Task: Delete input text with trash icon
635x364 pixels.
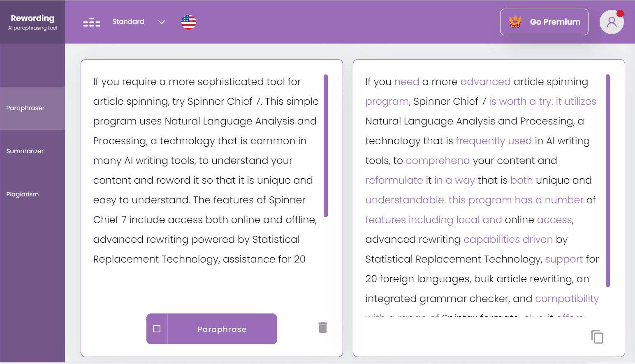Action: [x=323, y=327]
